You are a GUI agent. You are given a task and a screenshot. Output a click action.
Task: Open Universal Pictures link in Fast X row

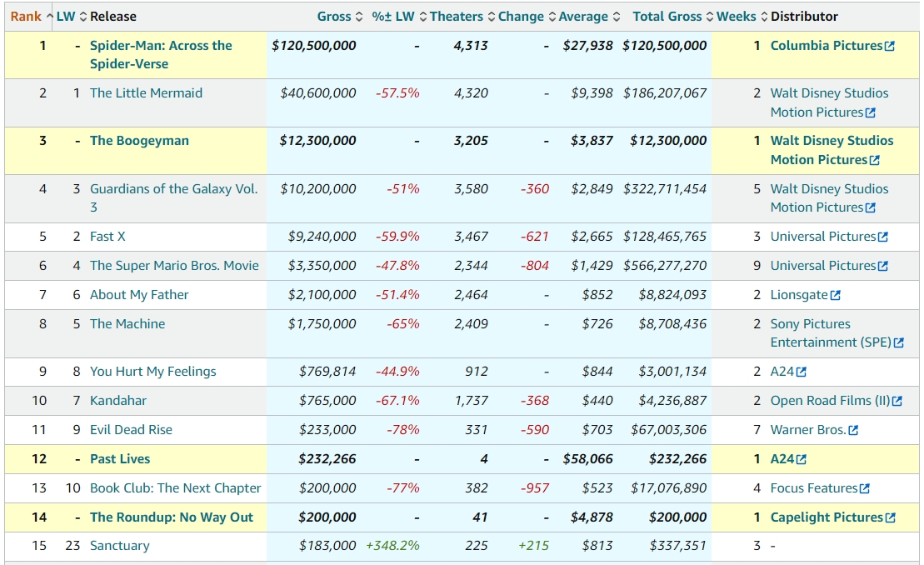coord(823,237)
